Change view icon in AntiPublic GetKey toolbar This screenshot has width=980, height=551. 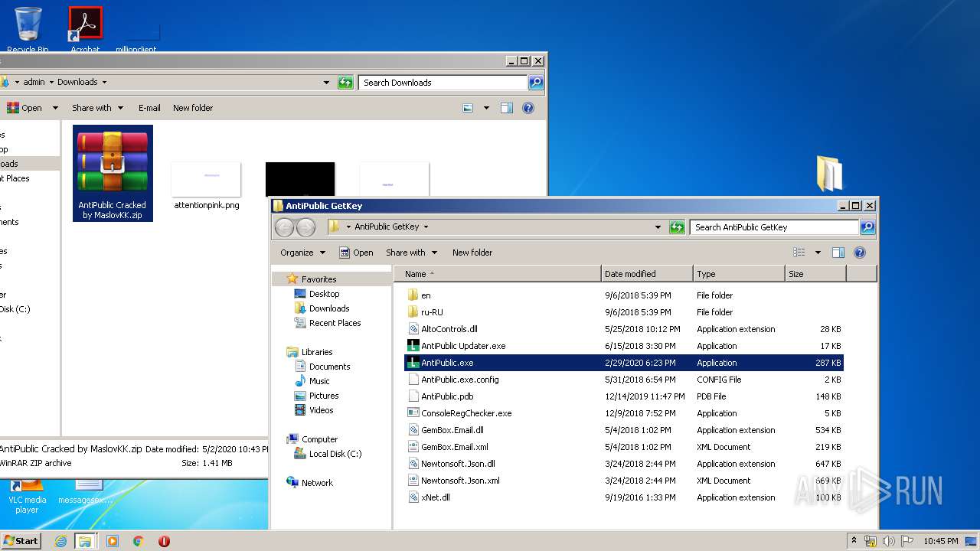[799, 253]
